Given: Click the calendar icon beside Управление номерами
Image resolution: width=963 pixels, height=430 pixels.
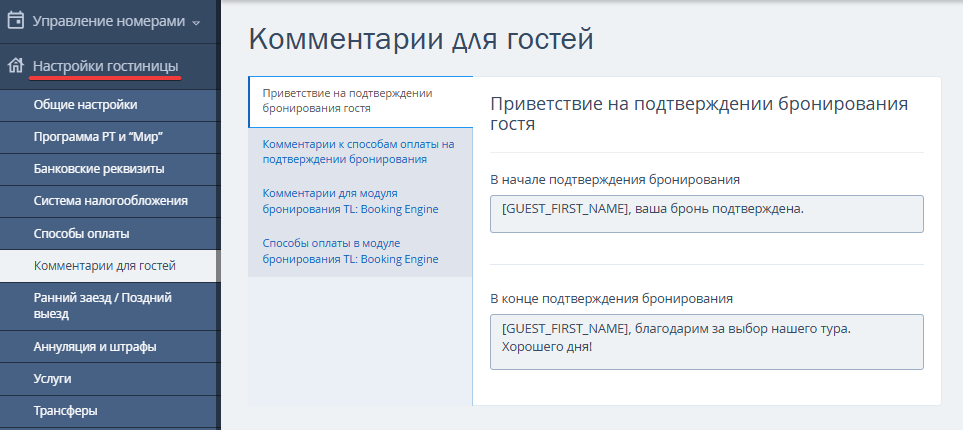Looking at the screenshot, I should click(15, 20).
